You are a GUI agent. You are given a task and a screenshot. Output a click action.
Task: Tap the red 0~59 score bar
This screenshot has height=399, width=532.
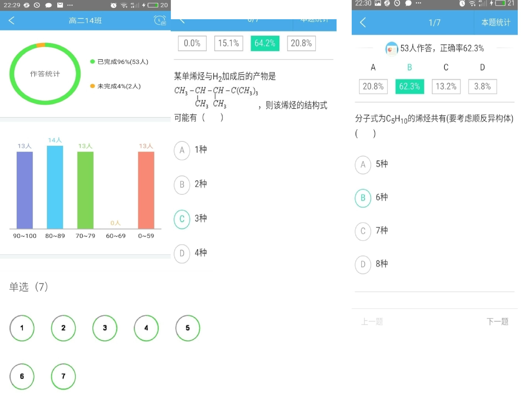(146, 190)
